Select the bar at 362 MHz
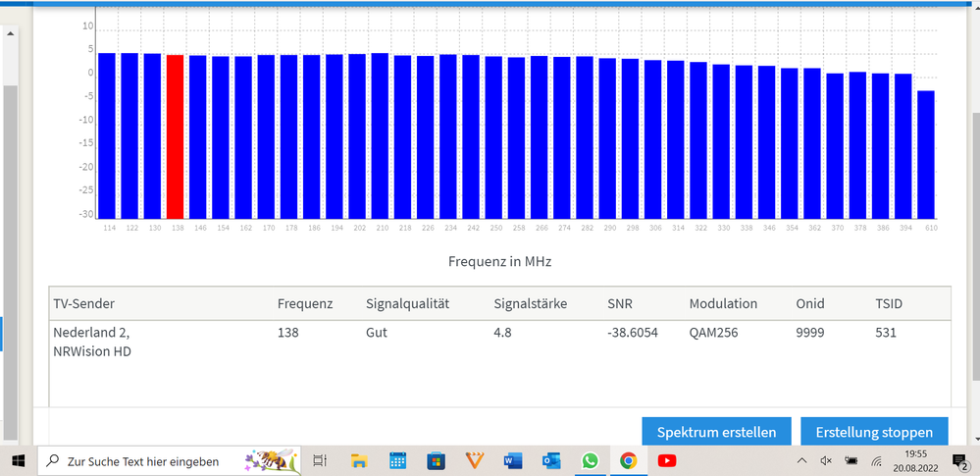The width and height of the screenshot is (980, 476). click(x=812, y=143)
